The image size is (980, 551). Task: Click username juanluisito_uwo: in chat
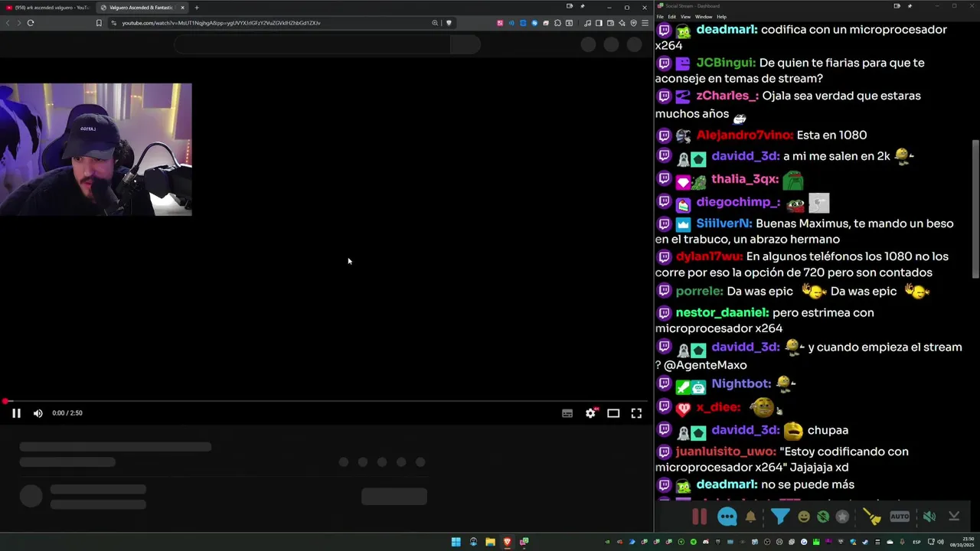[x=726, y=452]
